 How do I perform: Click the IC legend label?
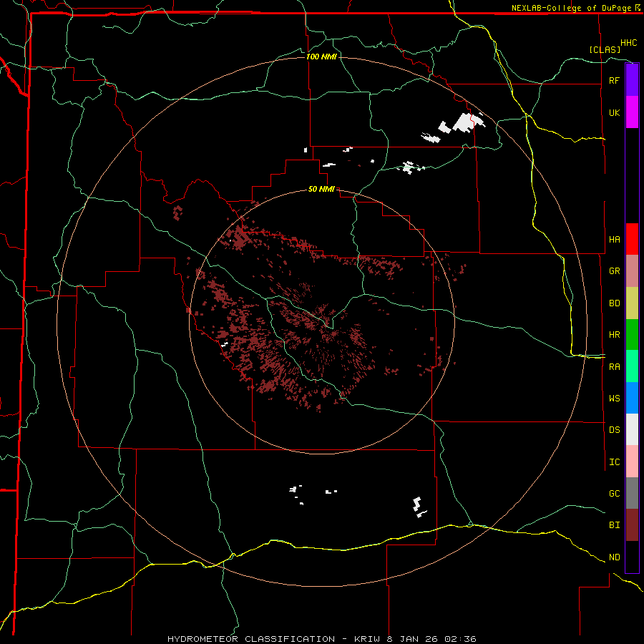[x=614, y=462]
